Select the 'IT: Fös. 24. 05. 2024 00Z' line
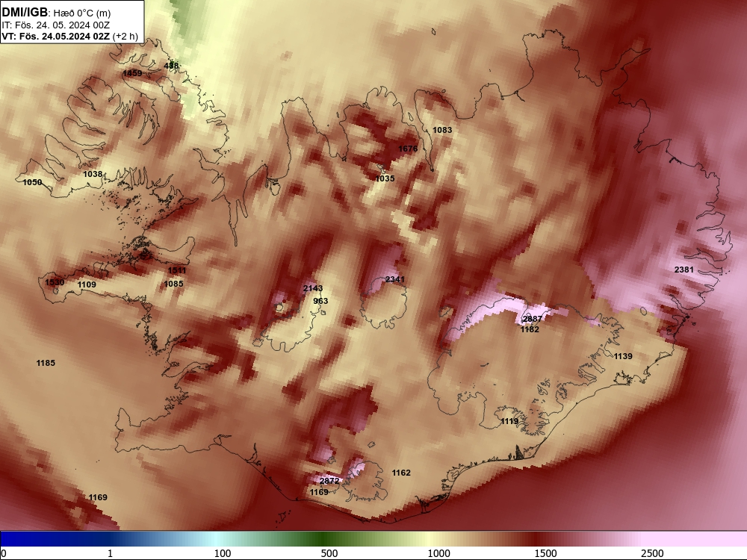 [x=56, y=25]
